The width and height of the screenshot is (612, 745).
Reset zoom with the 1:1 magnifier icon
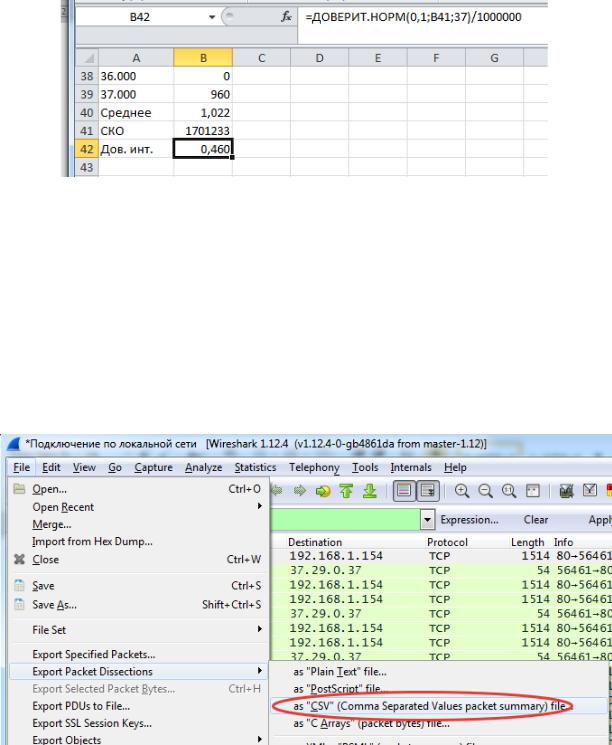coord(509,491)
